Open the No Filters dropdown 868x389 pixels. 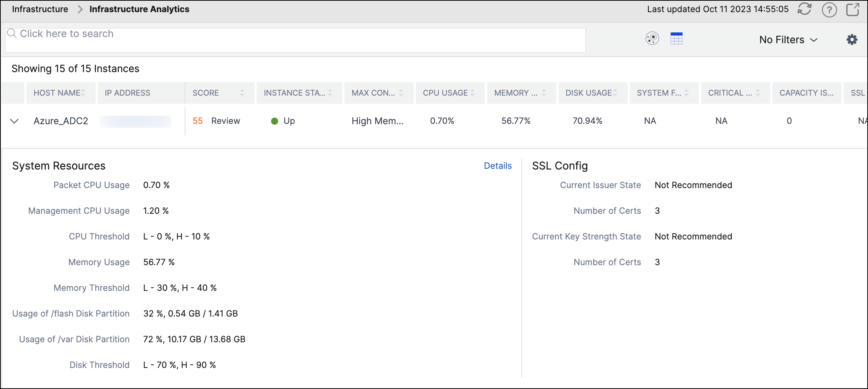788,40
